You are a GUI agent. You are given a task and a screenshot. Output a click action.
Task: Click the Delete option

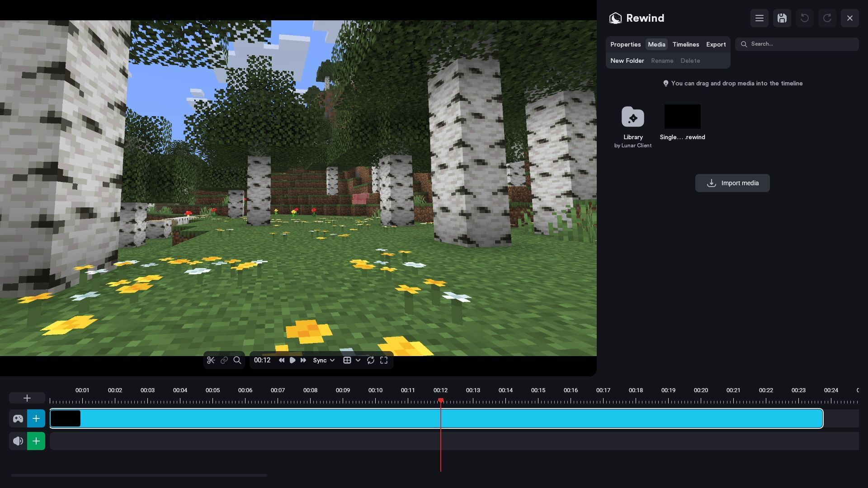(x=690, y=61)
